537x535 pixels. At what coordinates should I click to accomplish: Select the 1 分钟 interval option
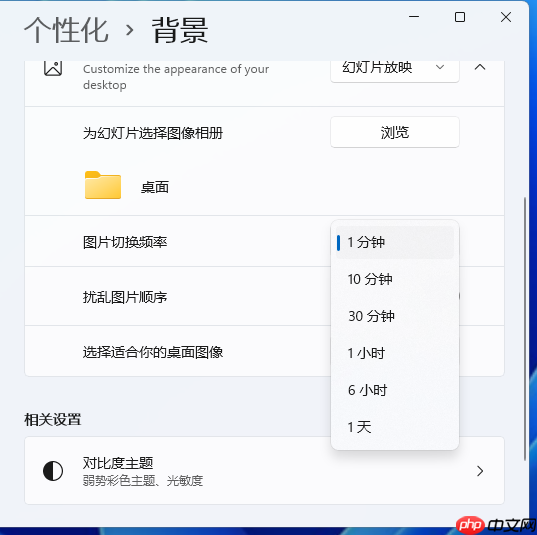point(395,242)
